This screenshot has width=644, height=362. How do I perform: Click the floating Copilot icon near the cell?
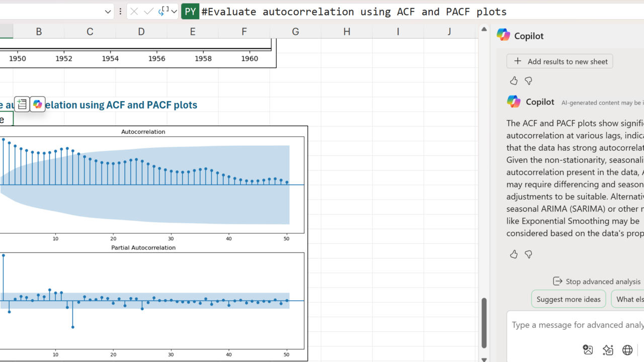tap(38, 104)
